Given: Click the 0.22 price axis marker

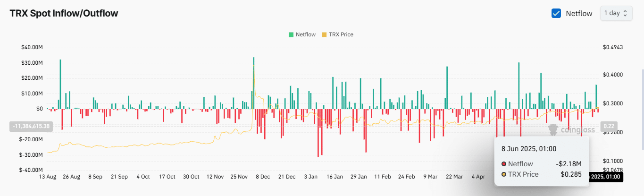Looking at the screenshot, I should [607, 126].
